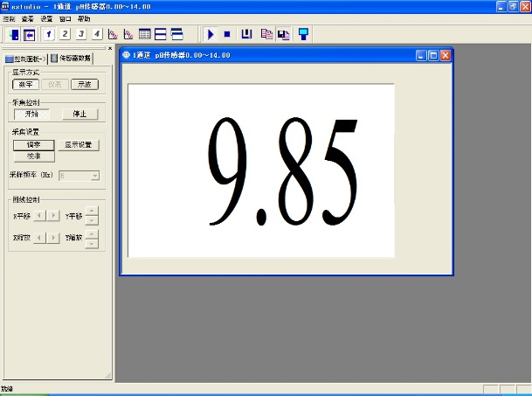Click X平移 right arrow button
The height and width of the screenshot is (396, 532).
pyautogui.click(x=54, y=215)
